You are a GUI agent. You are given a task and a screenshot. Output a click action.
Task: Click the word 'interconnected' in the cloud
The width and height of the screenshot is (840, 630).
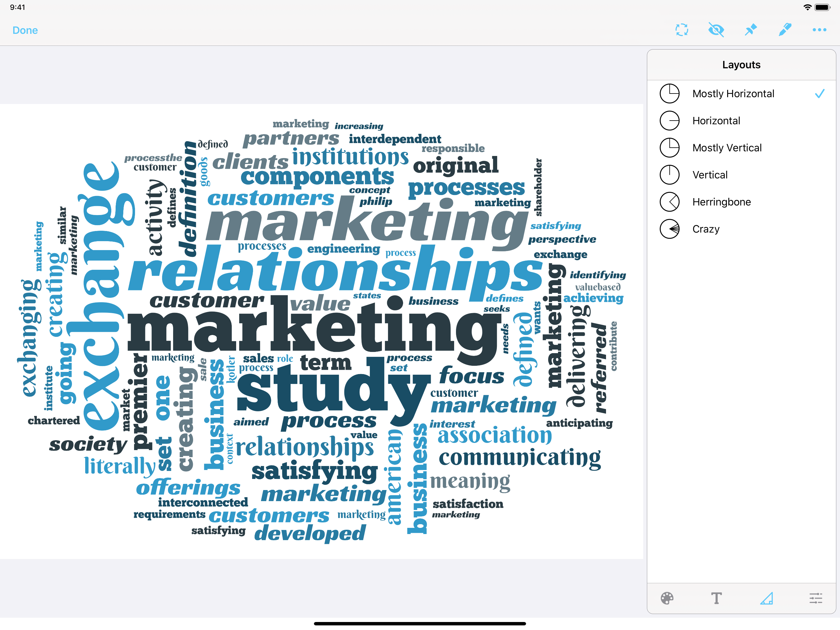[x=203, y=502]
